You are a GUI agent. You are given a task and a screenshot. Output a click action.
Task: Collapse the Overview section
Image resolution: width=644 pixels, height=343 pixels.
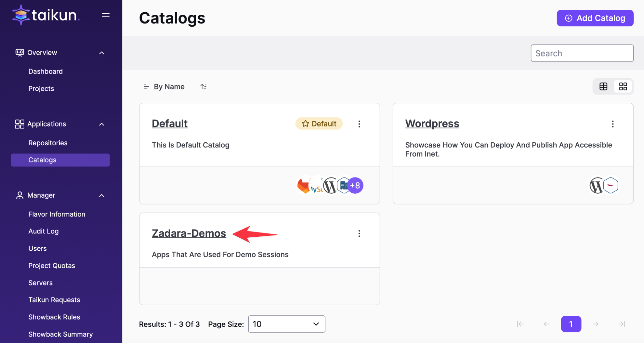tap(102, 53)
